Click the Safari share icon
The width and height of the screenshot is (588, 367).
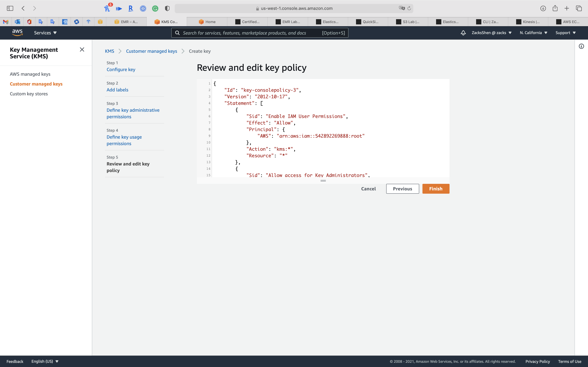[x=555, y=8]
